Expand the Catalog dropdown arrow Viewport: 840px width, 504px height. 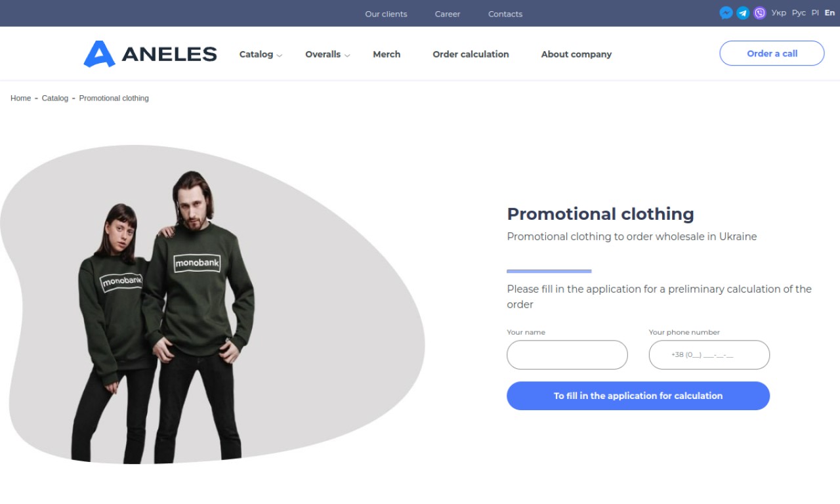click(280, 56)
